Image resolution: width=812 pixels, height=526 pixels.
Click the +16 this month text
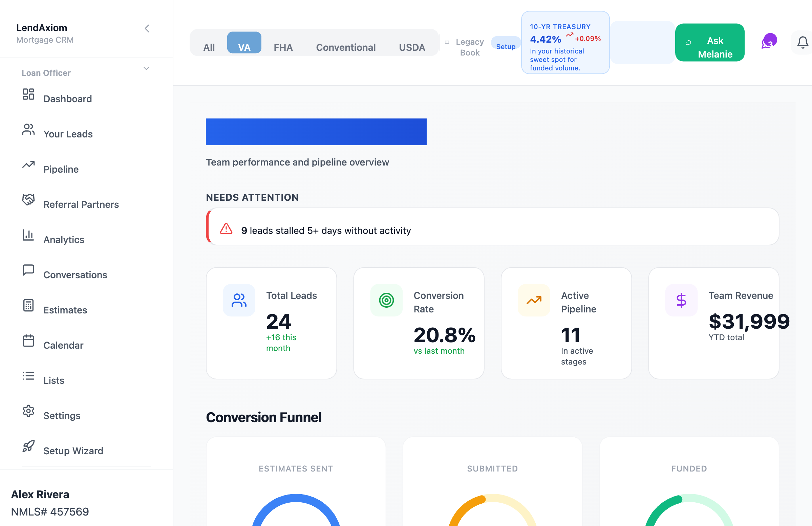(281, 343)
